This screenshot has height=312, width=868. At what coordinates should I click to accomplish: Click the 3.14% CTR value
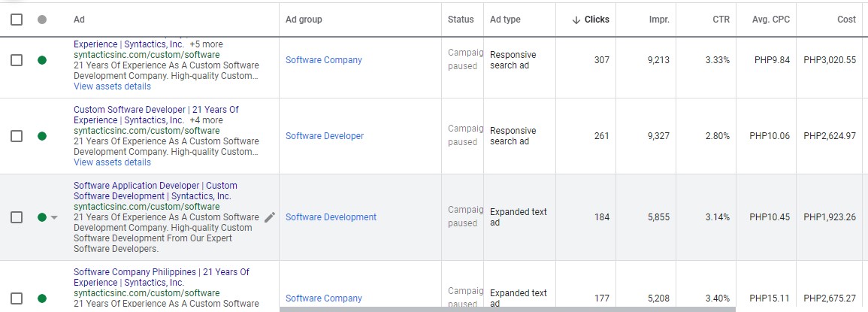718,217
